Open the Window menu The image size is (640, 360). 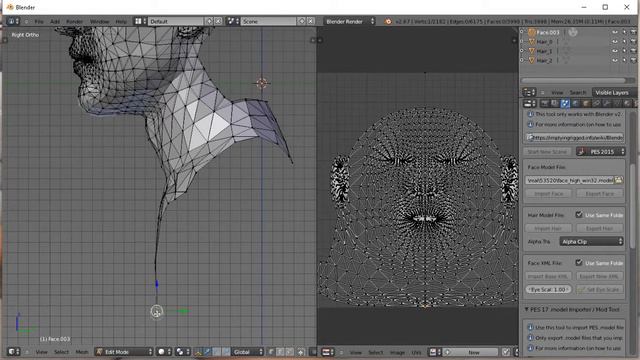tap(99, 21)
